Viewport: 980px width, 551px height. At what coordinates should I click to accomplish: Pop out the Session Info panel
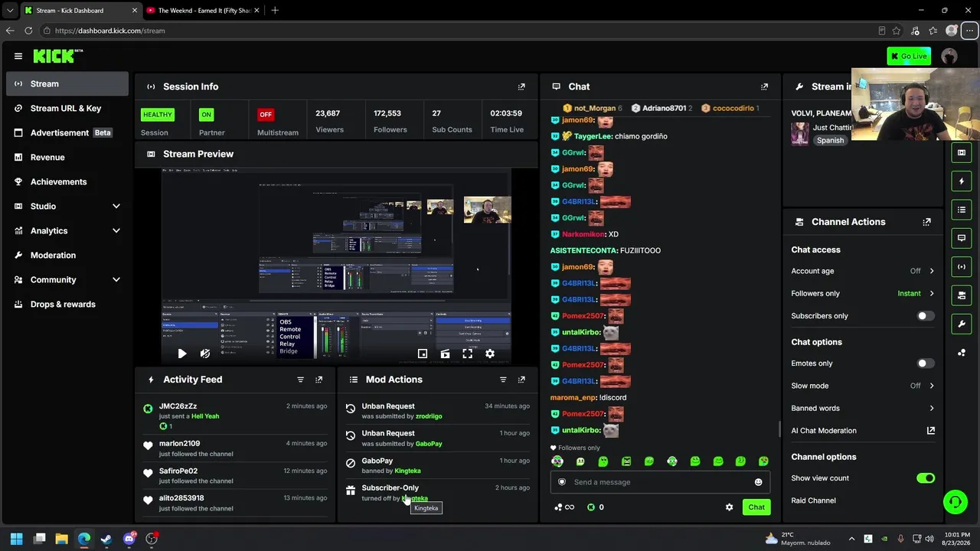521,86
